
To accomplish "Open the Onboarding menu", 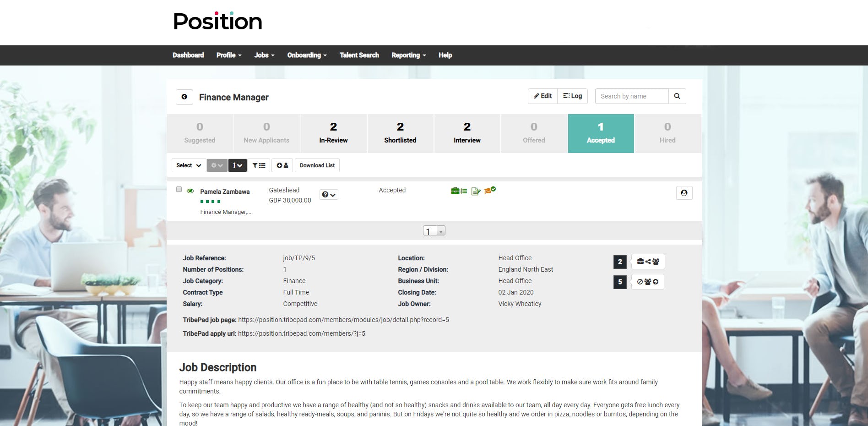I will coord(306,55).
